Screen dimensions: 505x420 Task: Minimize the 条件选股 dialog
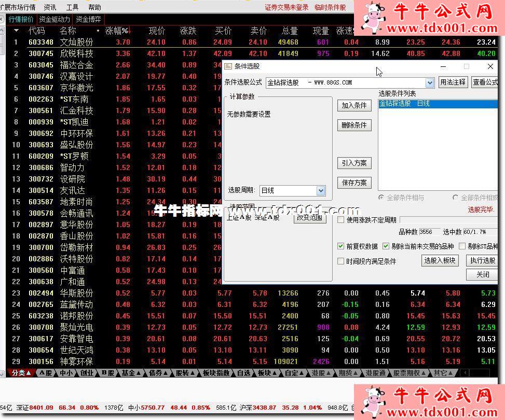coord(443,66)
